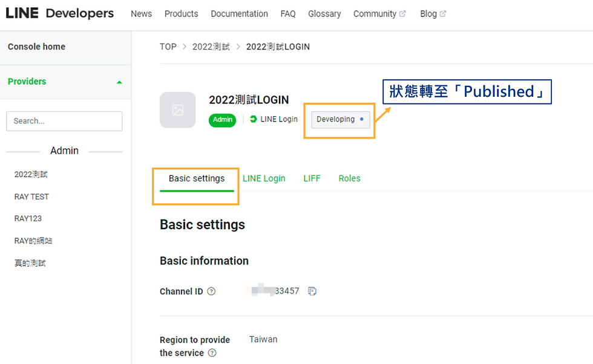Click the Community external-link icon
This screenshot has height=364, width=593.
click(x=402, y=14)
